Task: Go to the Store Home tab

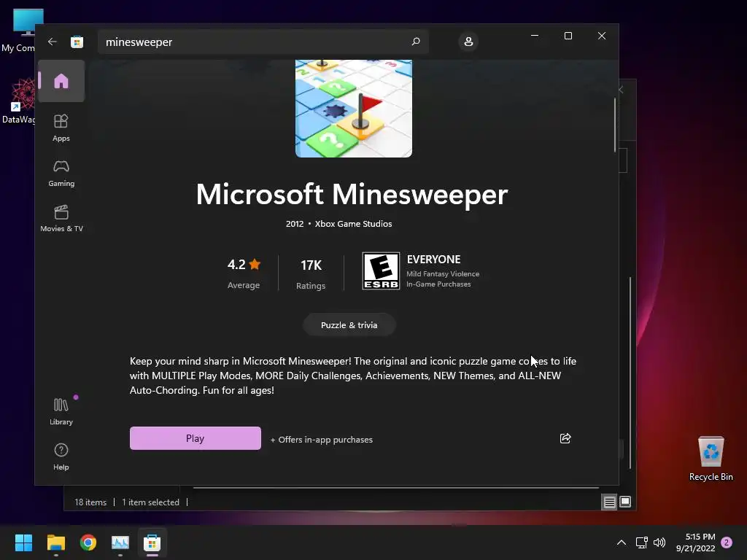Action: 61,81
